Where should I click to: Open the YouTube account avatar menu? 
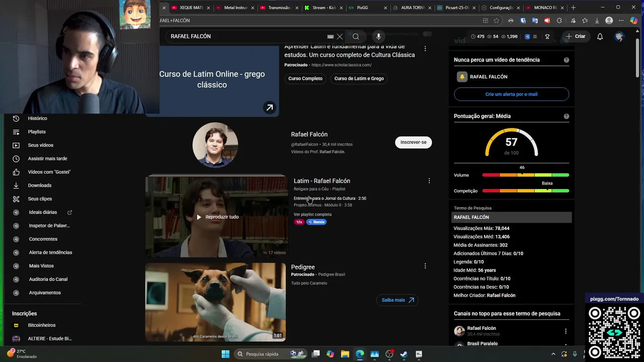coord(619,37)
